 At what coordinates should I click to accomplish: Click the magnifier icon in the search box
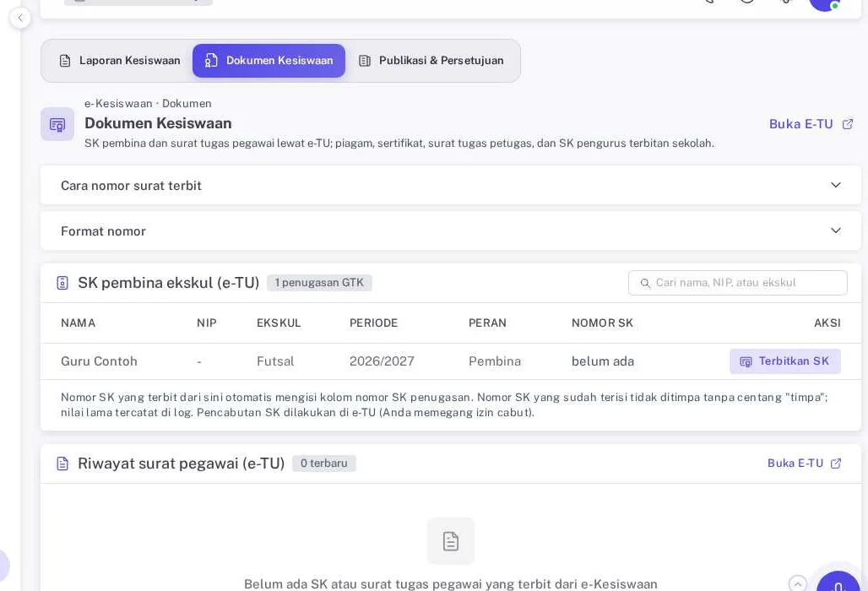point(645,283)
